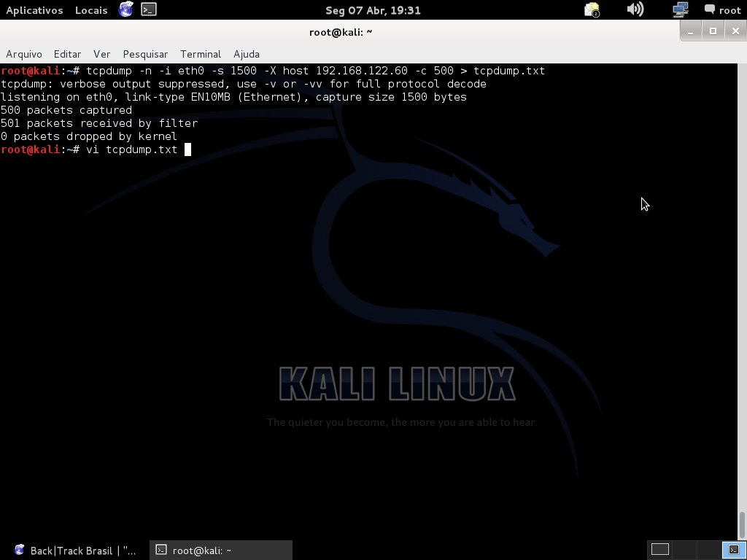Screen dimensions: 747x560
Task: Launch the Iceweasel browser from the top panel
Action: (125, 9)
